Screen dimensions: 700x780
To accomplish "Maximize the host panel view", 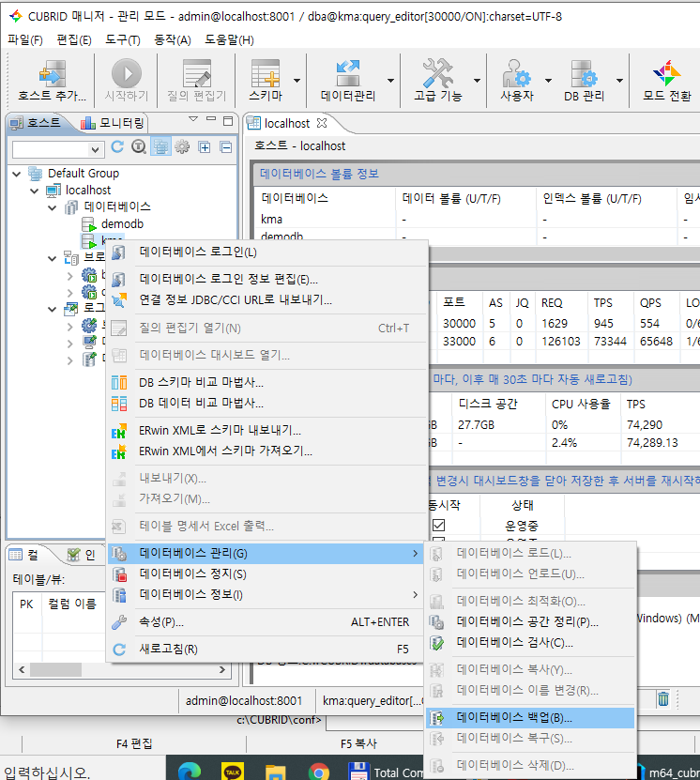I will tap(228, 120).
